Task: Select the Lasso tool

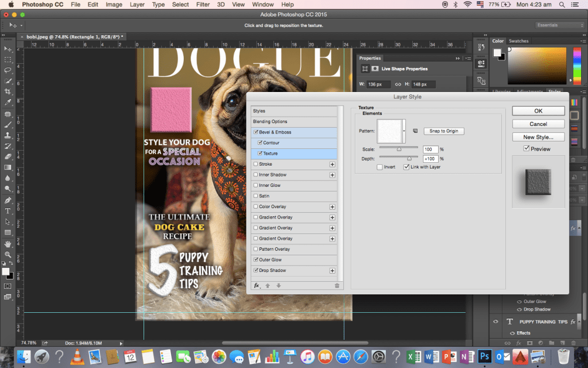Action: point(8,70)
